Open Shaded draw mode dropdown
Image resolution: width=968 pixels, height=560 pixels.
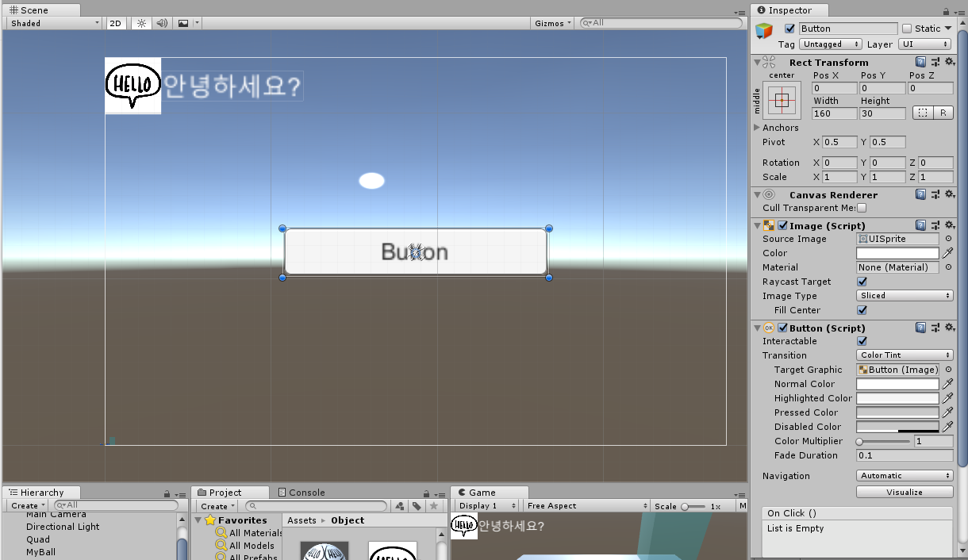tap(54, 23)
